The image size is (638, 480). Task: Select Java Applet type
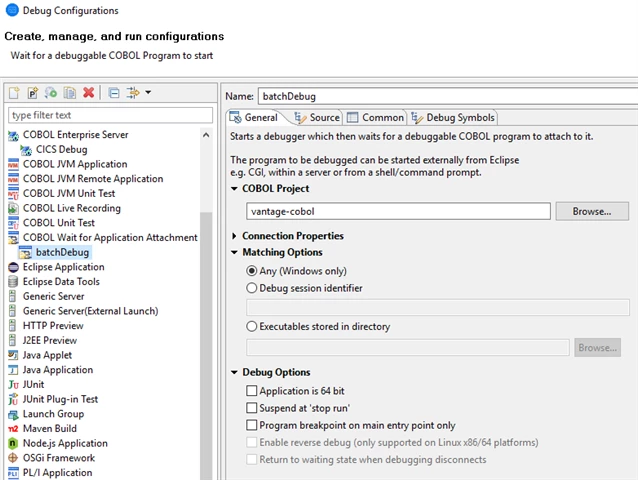(47, 355)
